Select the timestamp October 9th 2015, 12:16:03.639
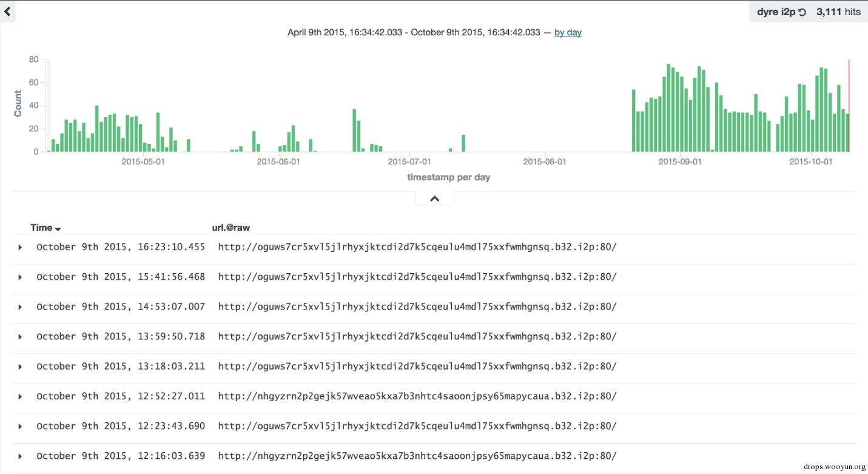The image size is (868, 474). [121, 456]
